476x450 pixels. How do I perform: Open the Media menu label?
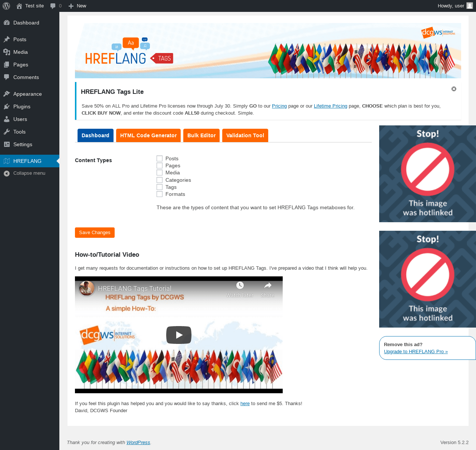(x=20, y=52)
